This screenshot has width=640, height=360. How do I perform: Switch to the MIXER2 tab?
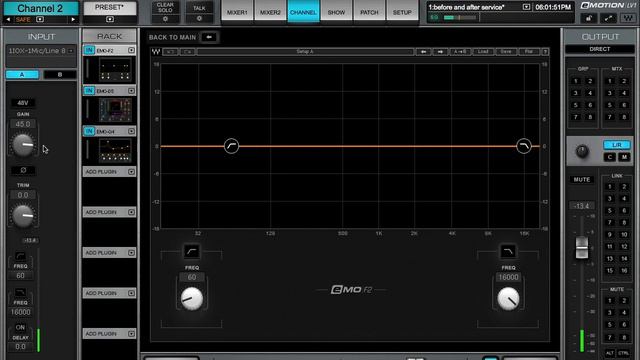point(270,12)
